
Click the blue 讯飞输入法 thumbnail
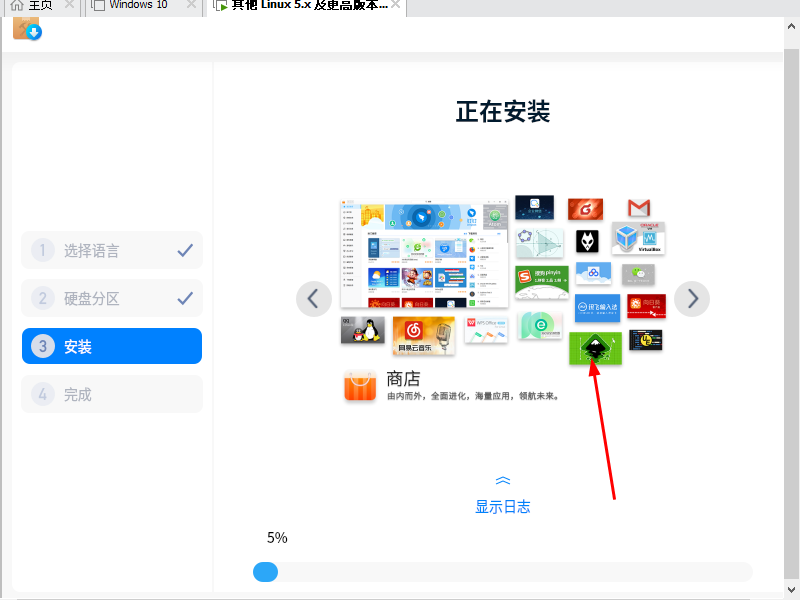coord(597,308)
